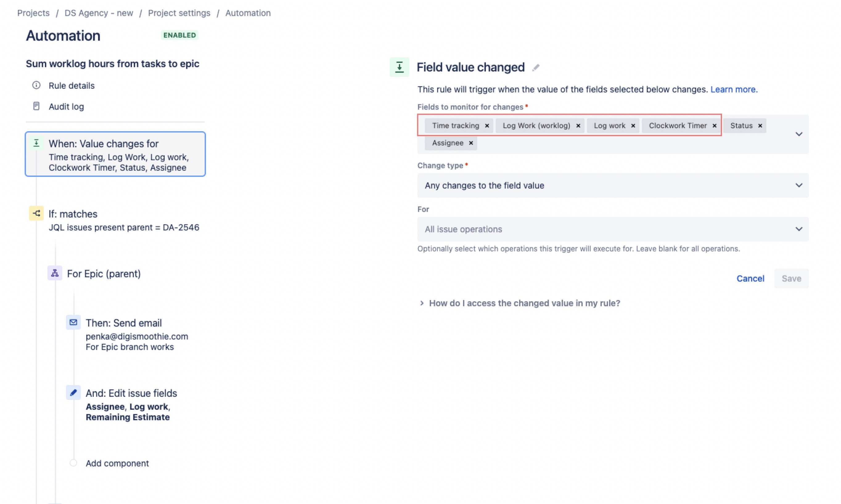Click the Rule details info icon
841x504 pixels.
click(36, 85)
